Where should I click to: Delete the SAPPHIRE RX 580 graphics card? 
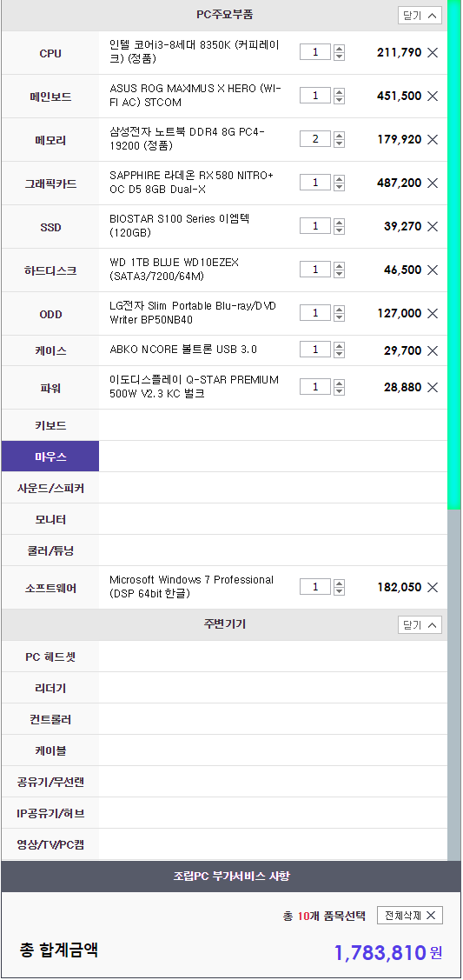pos(433,183)
